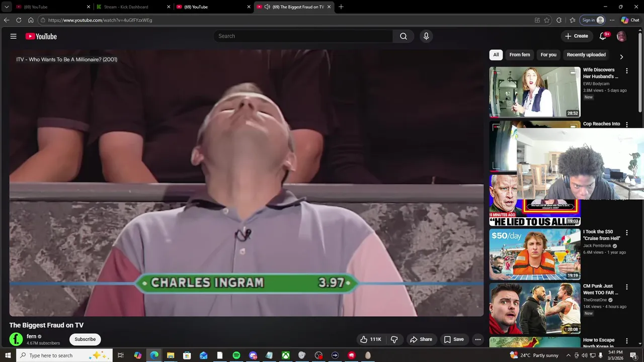The height and width of the screenshot is (362, 644).
Task: Click the YouTube search magnifier button
Action: (404, 36)
